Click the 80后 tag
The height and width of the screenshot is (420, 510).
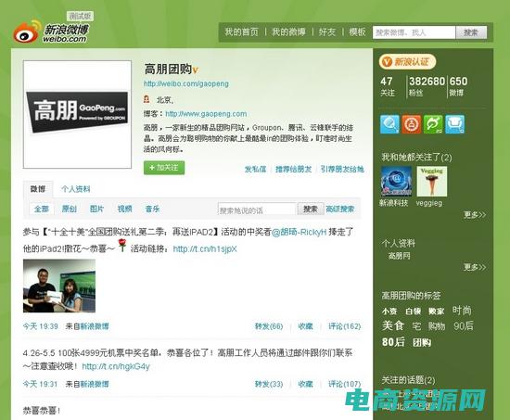coord(393,342)
